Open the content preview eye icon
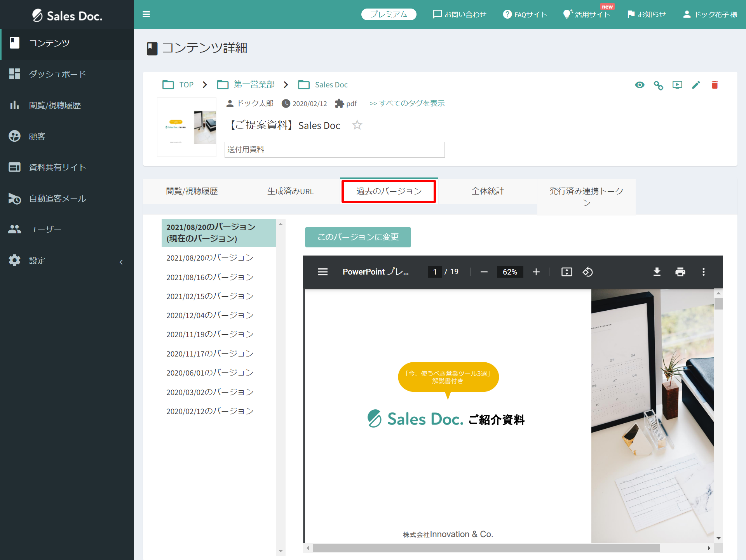The height and width of the screenshot is (560, 746). tap(640, 85)
